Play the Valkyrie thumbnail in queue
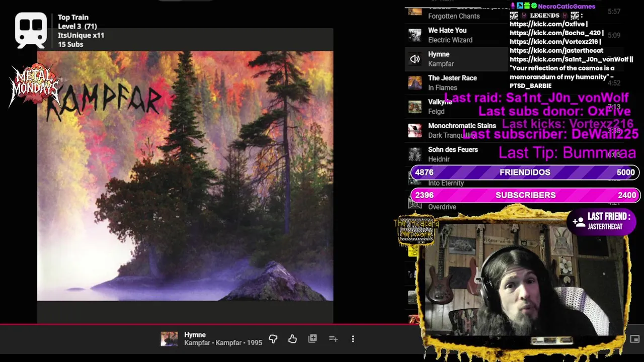This screenshot has width=644, height=362. click(x=415, y=107)
